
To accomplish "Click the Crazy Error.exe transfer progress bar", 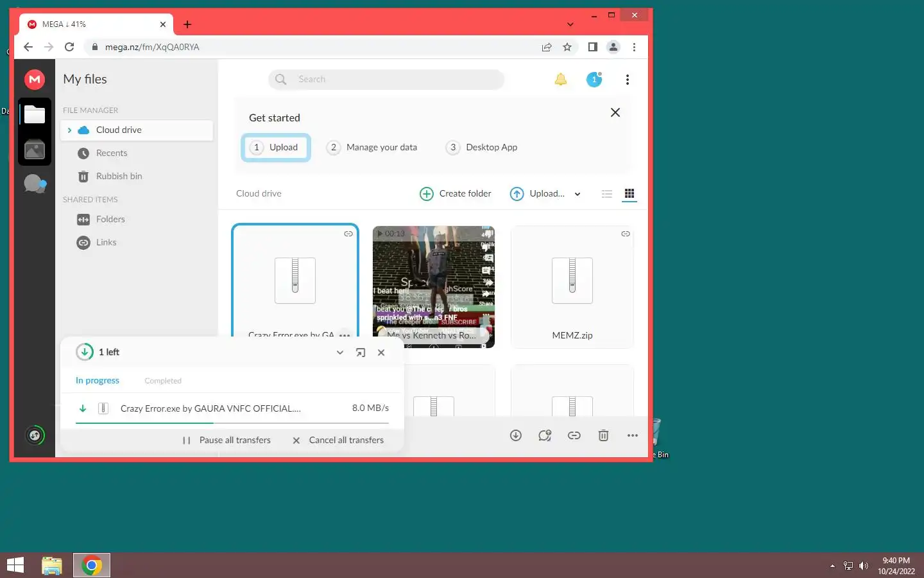I will pos(232,423).
